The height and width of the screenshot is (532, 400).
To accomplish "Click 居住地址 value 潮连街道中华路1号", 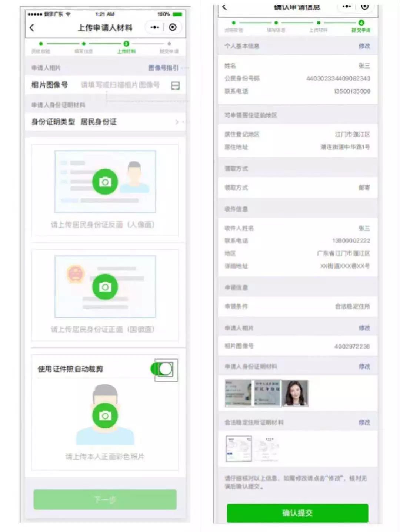I will 345,147.
